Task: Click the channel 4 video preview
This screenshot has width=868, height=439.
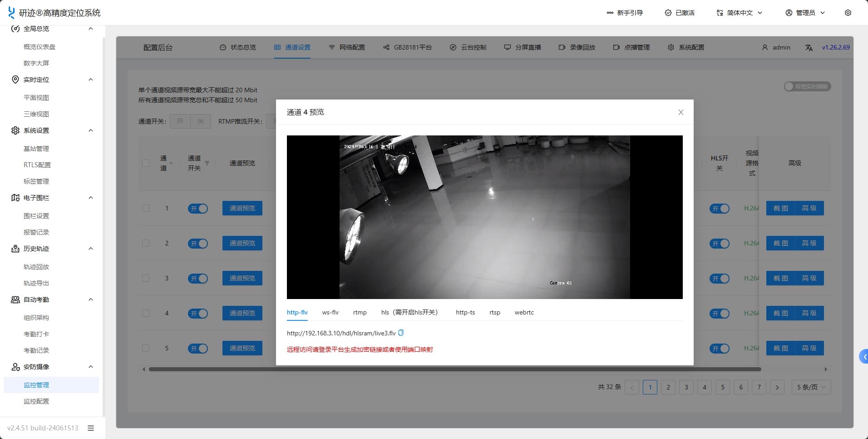Action: tap(484, 217)
